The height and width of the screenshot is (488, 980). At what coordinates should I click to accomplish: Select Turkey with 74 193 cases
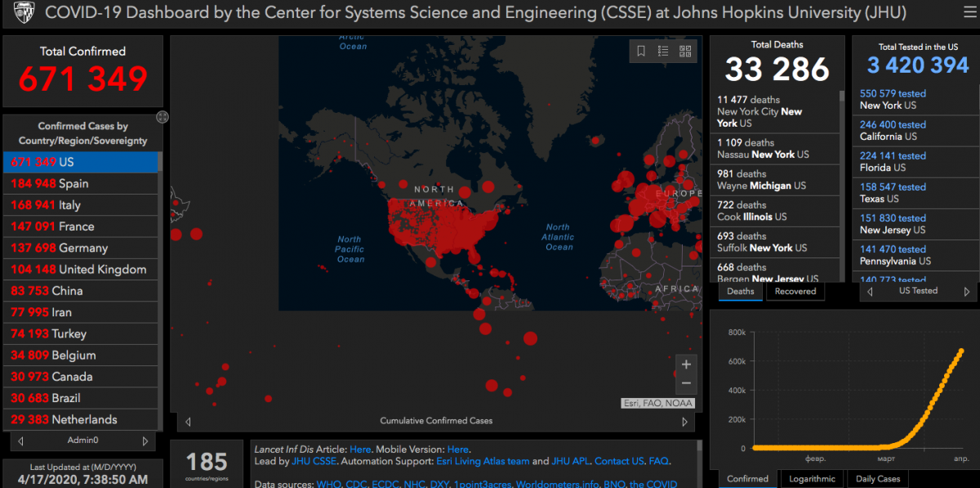81,334
